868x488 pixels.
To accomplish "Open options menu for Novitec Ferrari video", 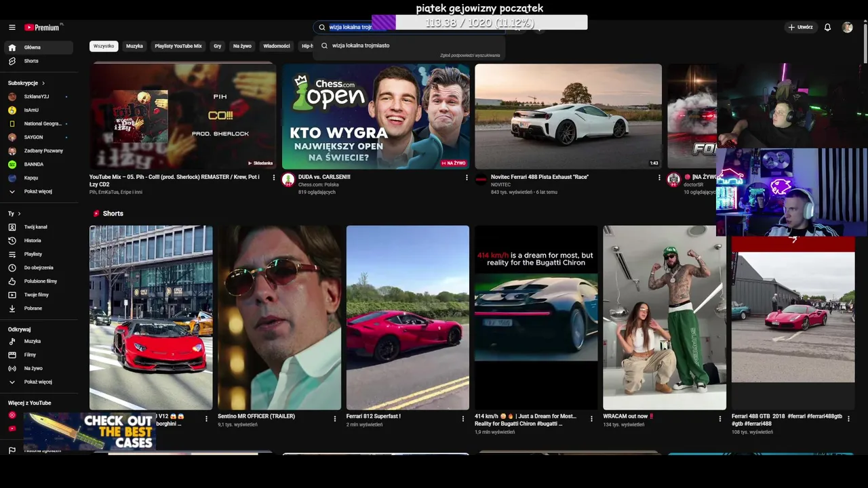I will [x=659, y=178].
